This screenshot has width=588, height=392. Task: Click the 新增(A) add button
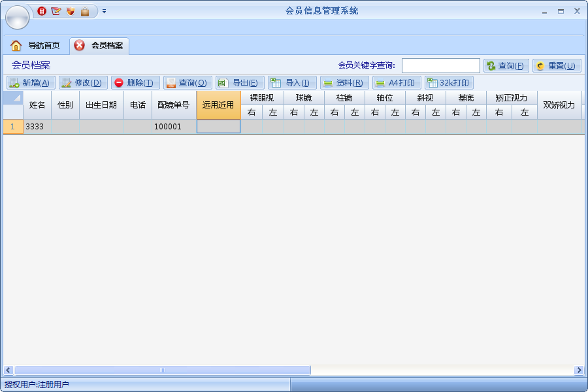pyautogui.click(x=31, y=82)
